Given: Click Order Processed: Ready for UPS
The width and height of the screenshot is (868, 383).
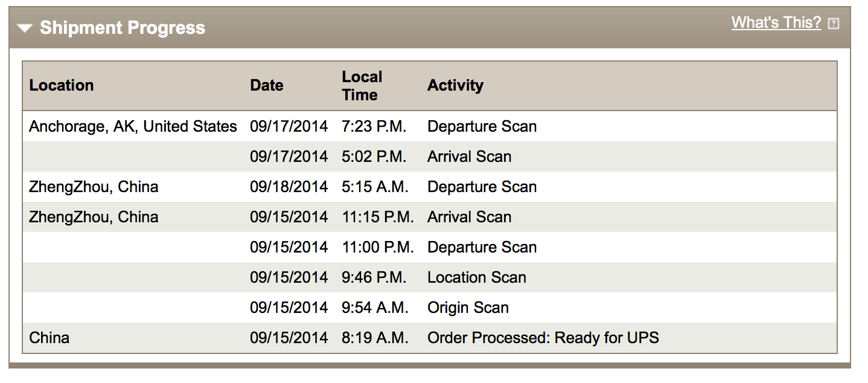Looking at the screenshot, I should coord(543,338).
